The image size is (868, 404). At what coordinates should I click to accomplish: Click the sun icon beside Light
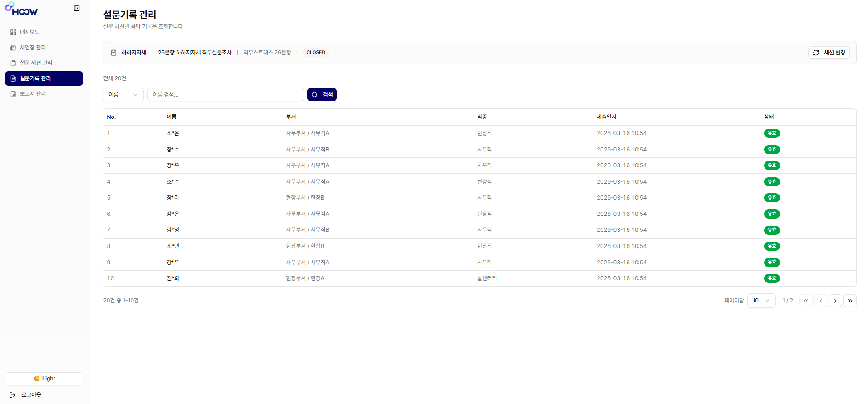click(x=37, y=379)
